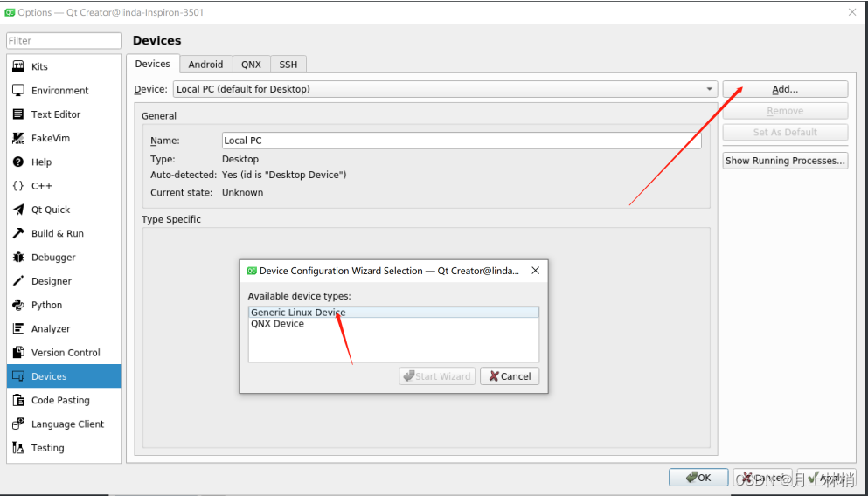Click Qt Creator icon in Options title bar

(10, 12)
